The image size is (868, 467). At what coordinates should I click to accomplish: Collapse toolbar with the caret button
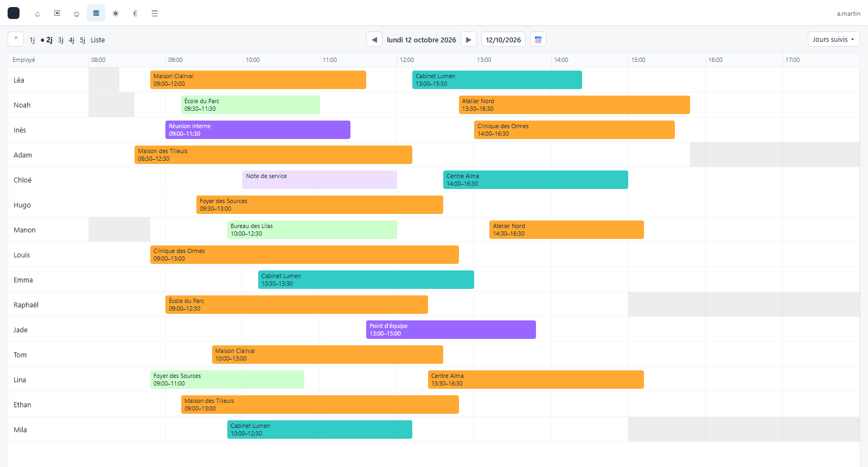(16, 39)
